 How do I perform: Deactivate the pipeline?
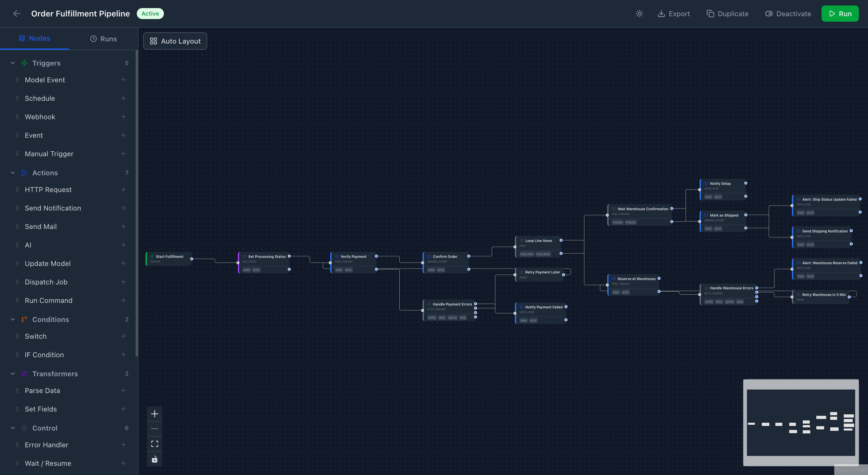point(788,14)
